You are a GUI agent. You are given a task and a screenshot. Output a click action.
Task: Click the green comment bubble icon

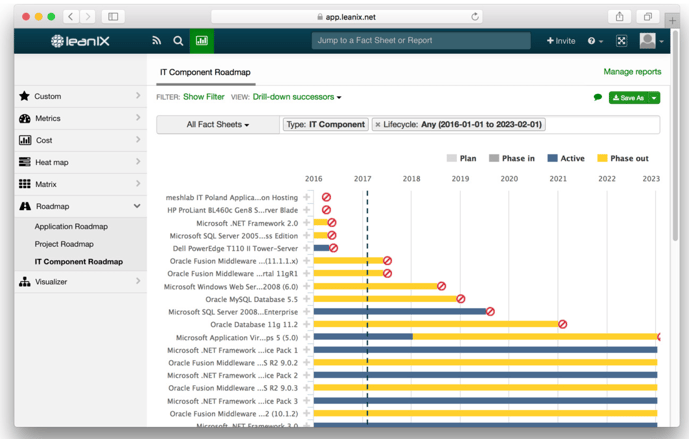(598, 97)
